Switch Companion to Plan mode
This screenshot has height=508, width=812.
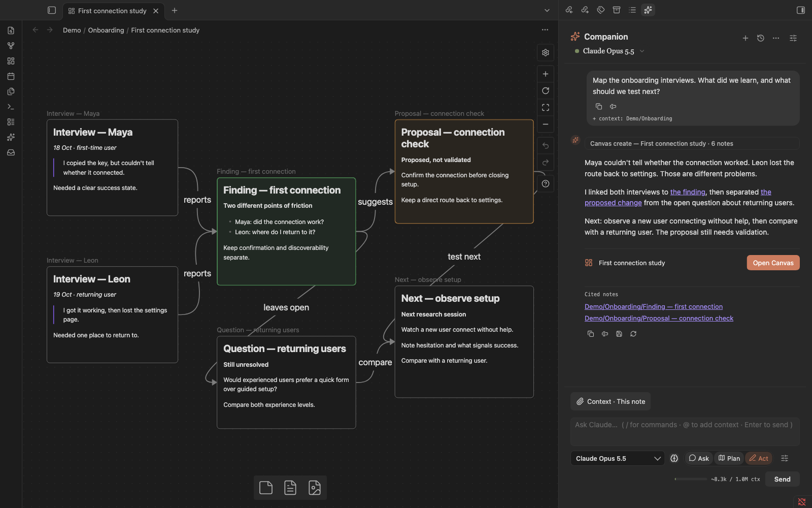click(x=729, y=458)
